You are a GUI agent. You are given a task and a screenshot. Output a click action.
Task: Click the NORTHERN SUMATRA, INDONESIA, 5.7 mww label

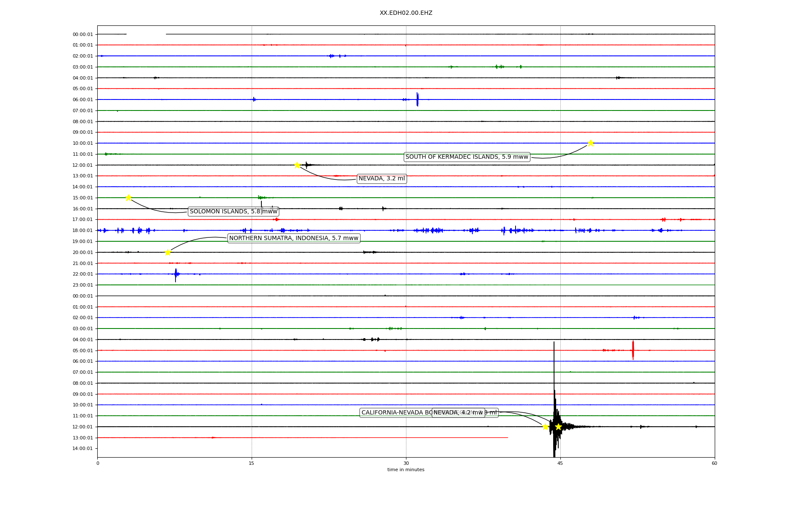click(x=294, y=238)
